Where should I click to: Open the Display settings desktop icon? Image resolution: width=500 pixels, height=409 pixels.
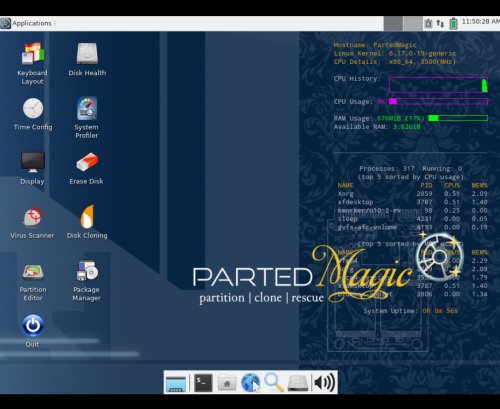tap(33, 162)
